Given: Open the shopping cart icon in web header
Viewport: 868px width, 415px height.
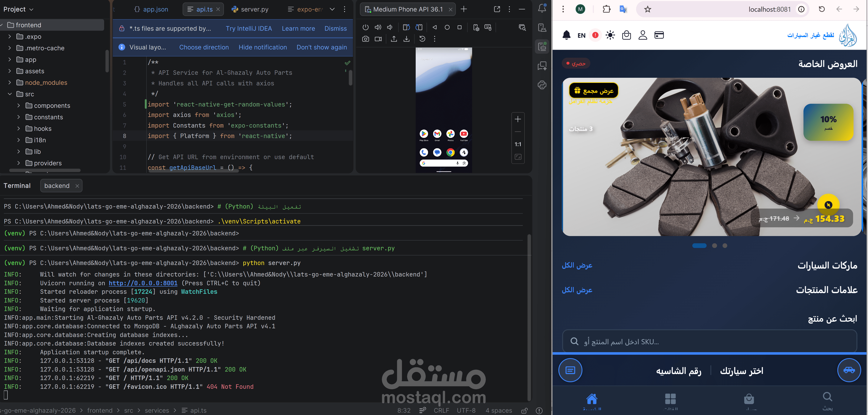Looking at the screenshot, I should 626,35.
